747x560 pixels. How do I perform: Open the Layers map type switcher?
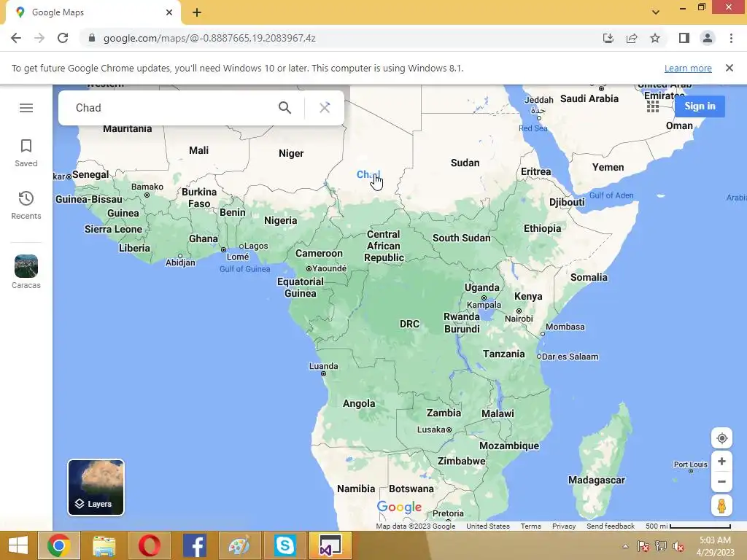96,487
